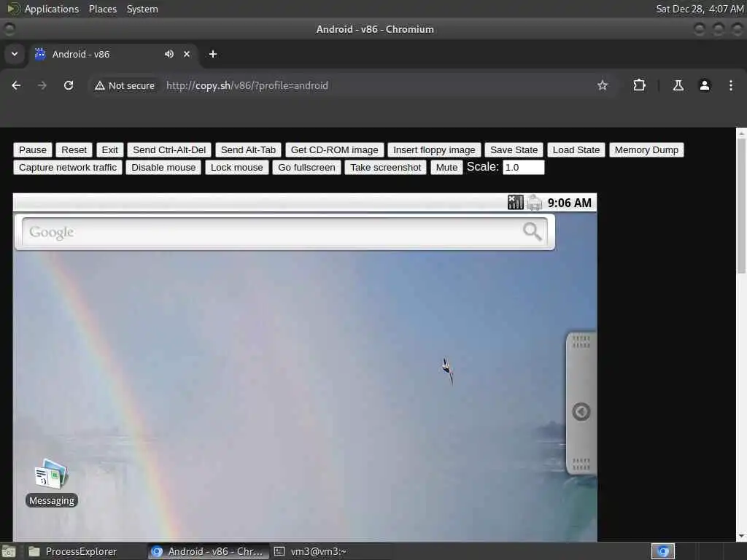Open the Messaging app icon
Image resolution: width=747 pixels, height=560 pixels.
pyautogui.click(x=52, y=482)
